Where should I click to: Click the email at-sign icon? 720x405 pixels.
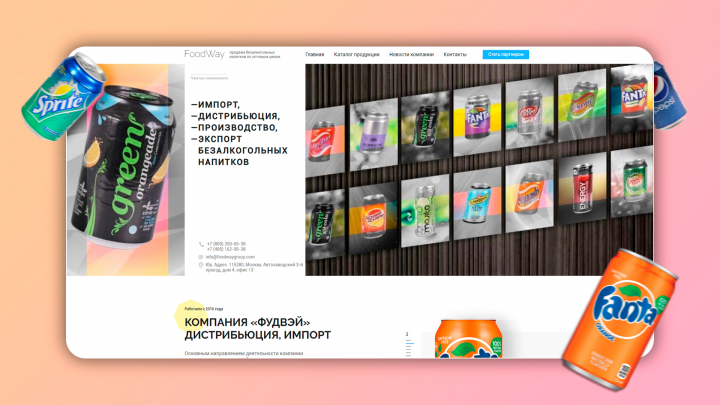click(x=201, y=257)
